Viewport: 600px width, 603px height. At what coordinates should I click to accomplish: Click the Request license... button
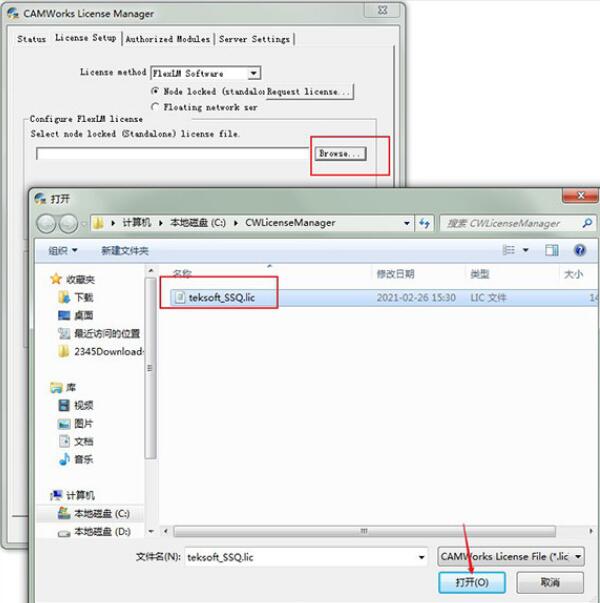tap(309, 92)
